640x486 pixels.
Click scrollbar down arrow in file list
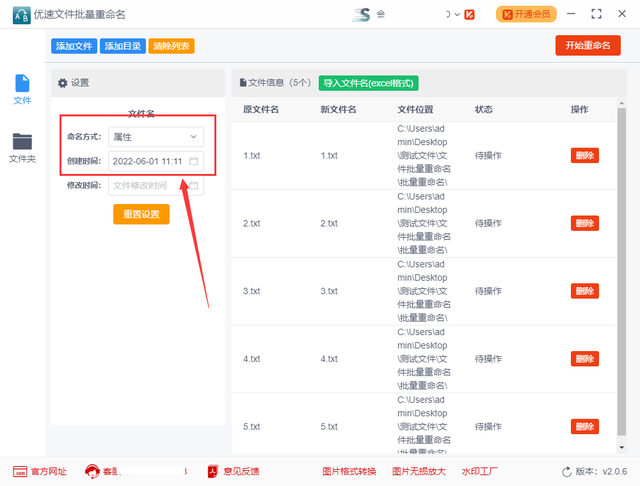click(x=621, y=448)
